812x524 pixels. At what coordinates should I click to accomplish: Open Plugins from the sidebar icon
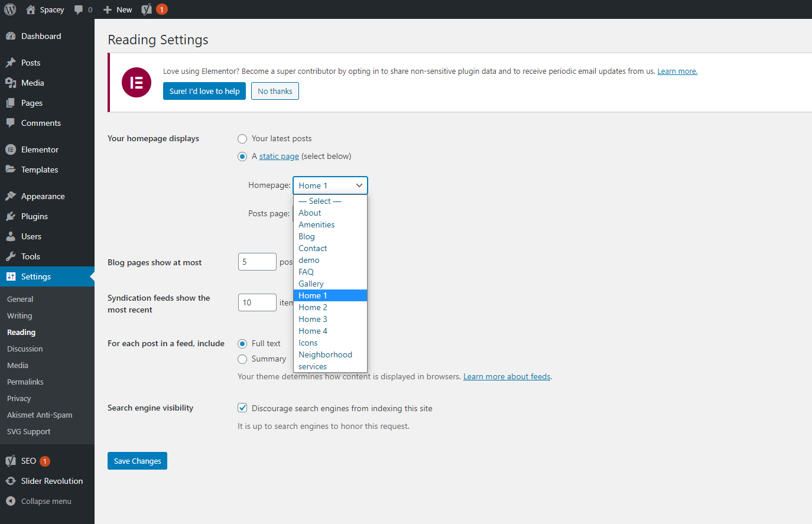pyautogui.click(x=11, y=216)
